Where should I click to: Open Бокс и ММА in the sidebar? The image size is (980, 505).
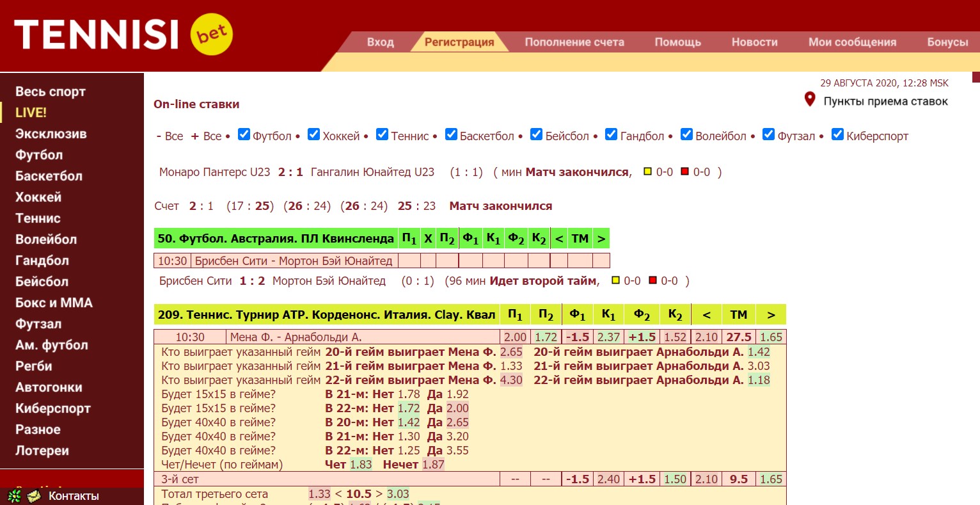point(54,303)
